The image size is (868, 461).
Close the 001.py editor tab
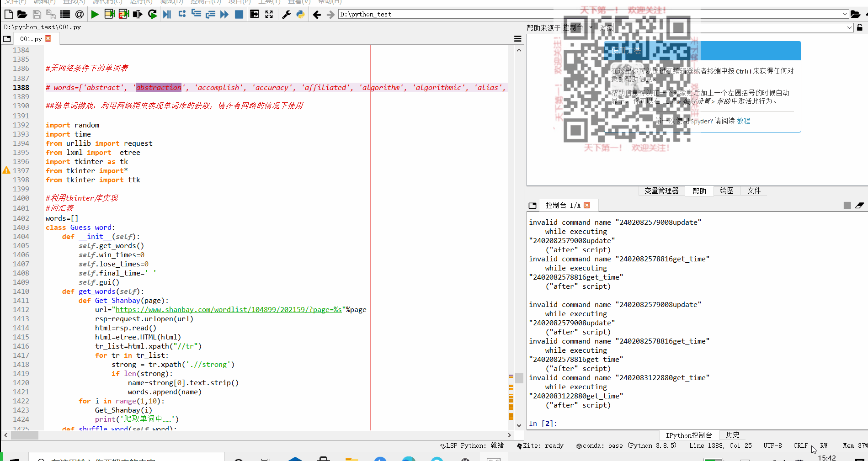pyautogui.click(x=48, y=39)
